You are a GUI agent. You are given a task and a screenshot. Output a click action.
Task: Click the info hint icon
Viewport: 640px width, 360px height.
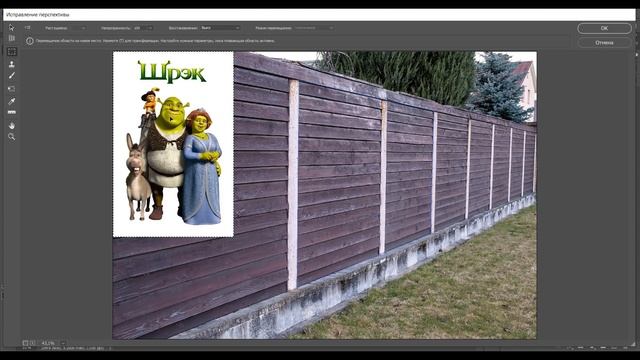click(x=29, y=41)
